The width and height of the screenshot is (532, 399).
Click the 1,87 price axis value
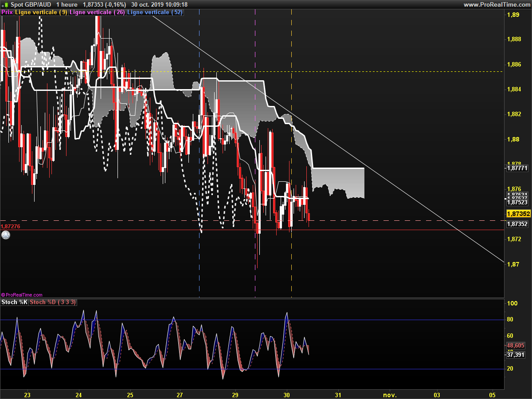click(x=512, y=264)
